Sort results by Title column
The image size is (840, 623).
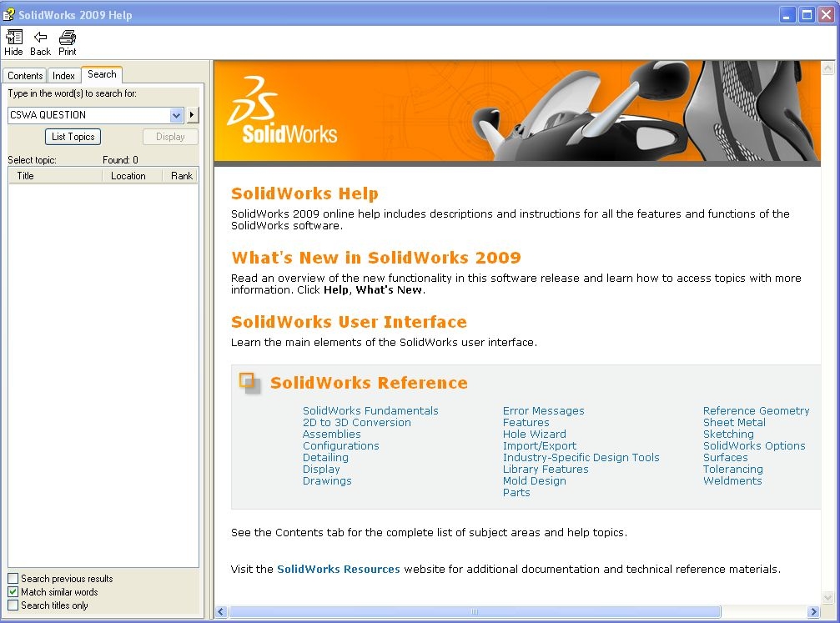click(x=55, y=176)
